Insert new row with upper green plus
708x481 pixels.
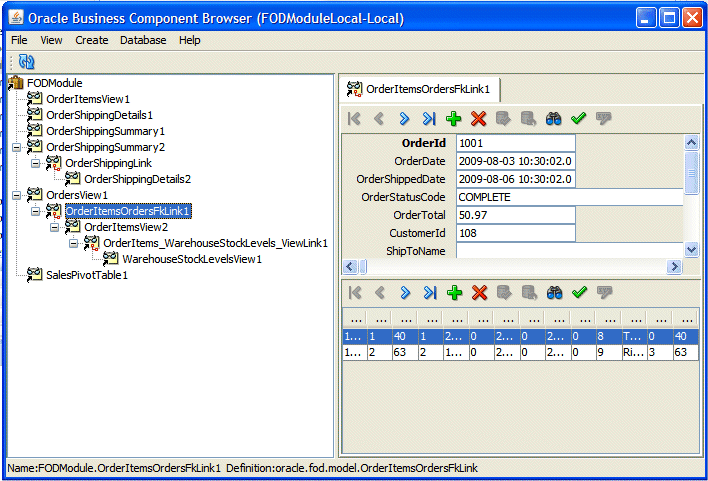pyautogui.click(x=454, y=119)
